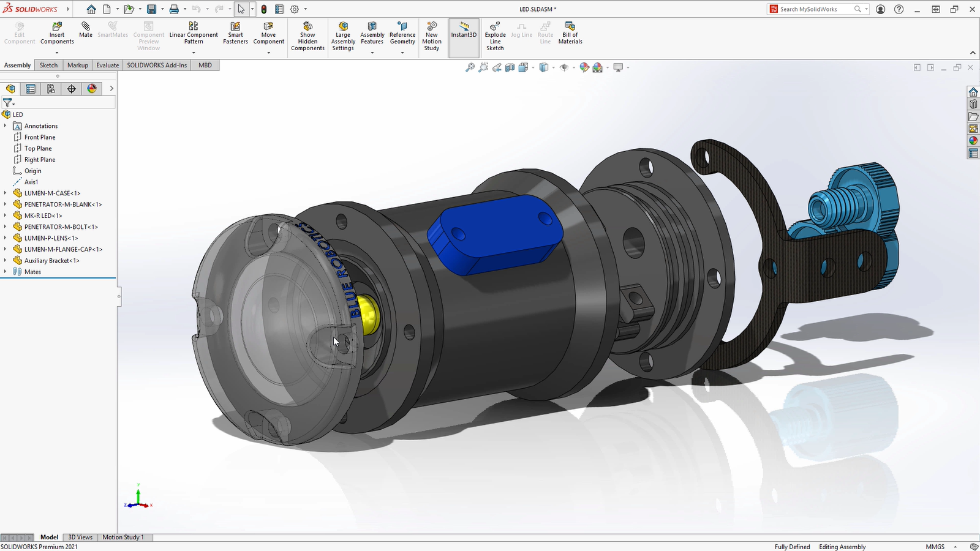Open the SOLIDWORKS Add-Ins tab

point(156,65)
